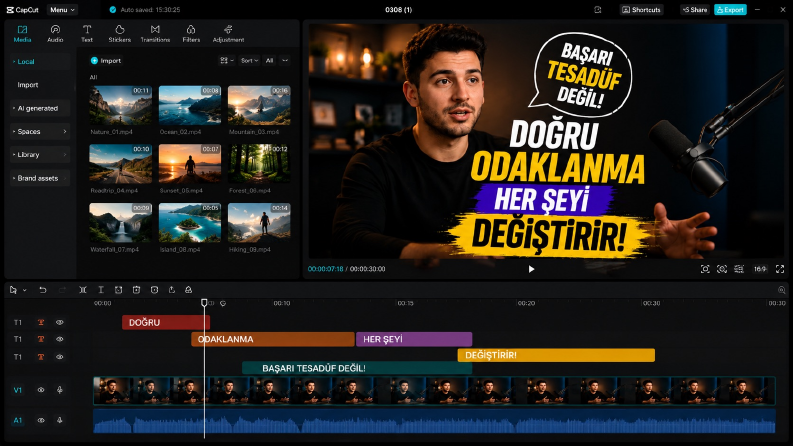Click the preview zoom icon beside focus frame

pyautogui.click(x=722, y=269)
